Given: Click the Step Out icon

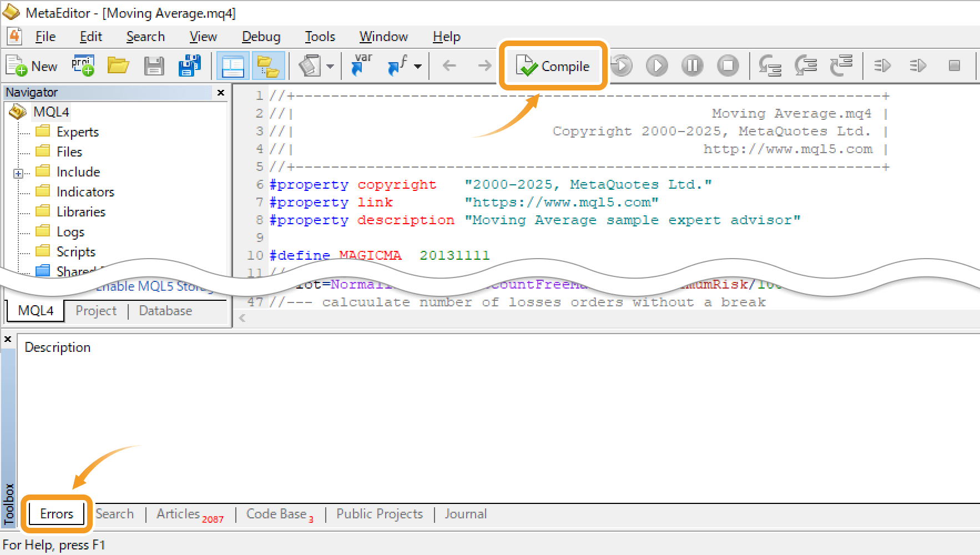Looking at the screenshot, I should (x=841, y=66).
